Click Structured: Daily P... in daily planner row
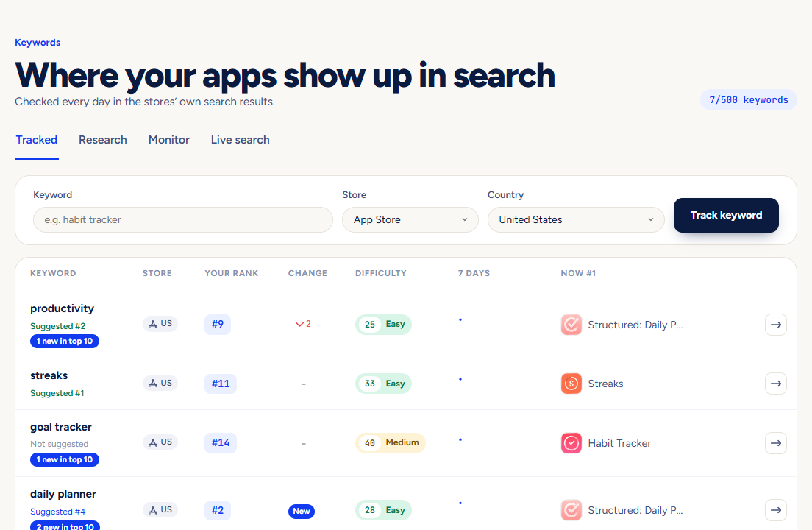 635,510
